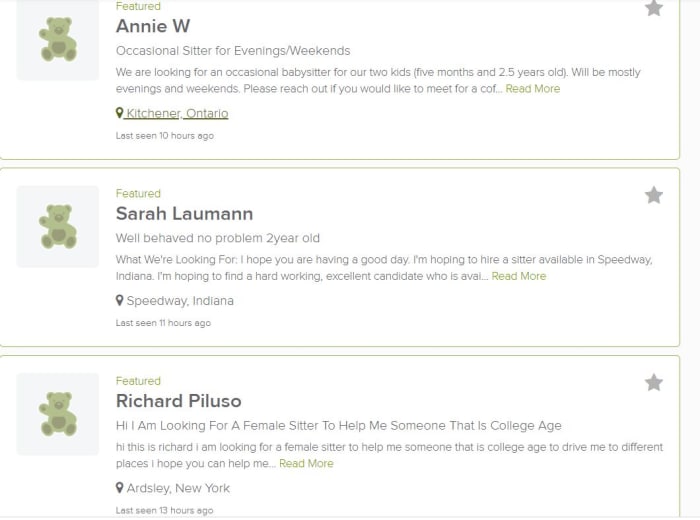Viewport: 700px width, 520px height.
Task: Star Richard Piluso's listing as favorite
Action: [654, 383]
